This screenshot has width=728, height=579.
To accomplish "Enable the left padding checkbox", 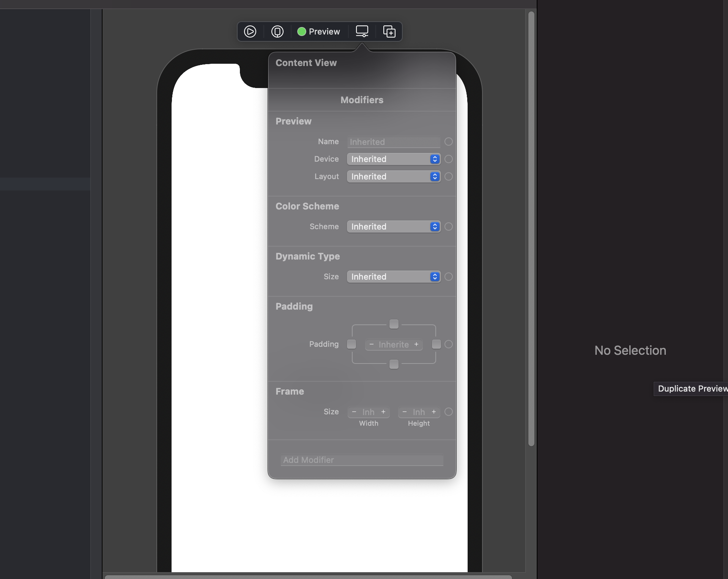I will (x=351, y=344).
